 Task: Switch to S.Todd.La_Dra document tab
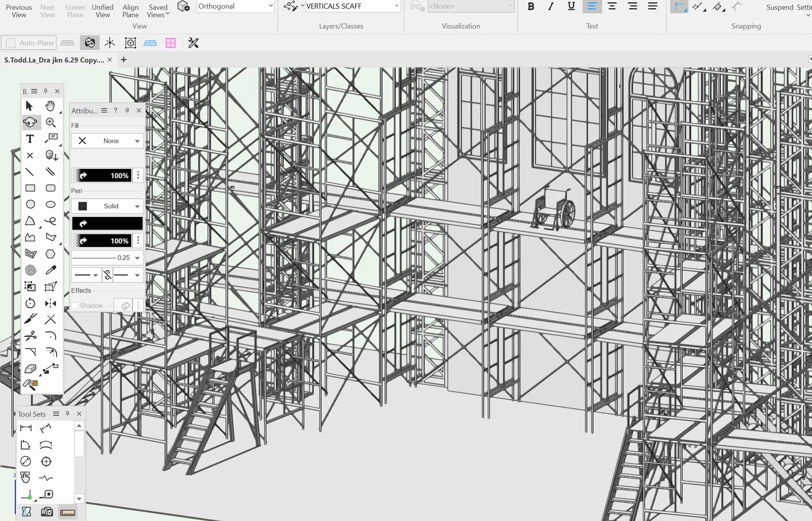(x=54, y=60)
